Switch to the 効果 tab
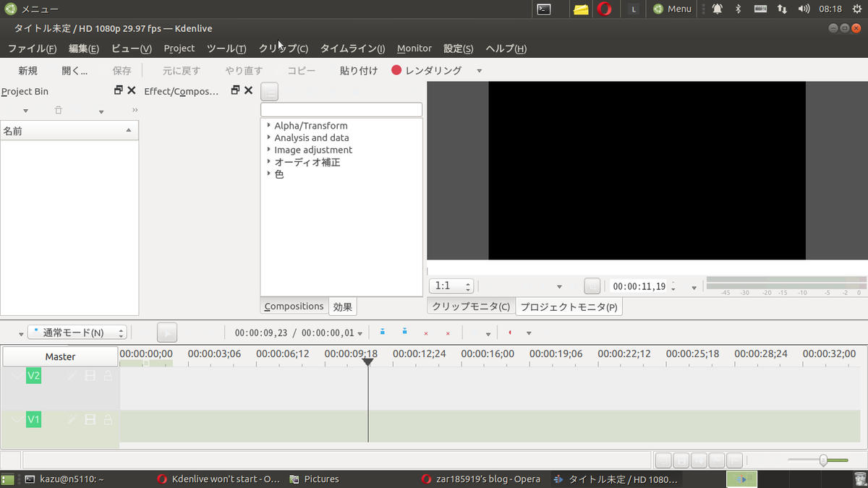 (x=343, y=307)
